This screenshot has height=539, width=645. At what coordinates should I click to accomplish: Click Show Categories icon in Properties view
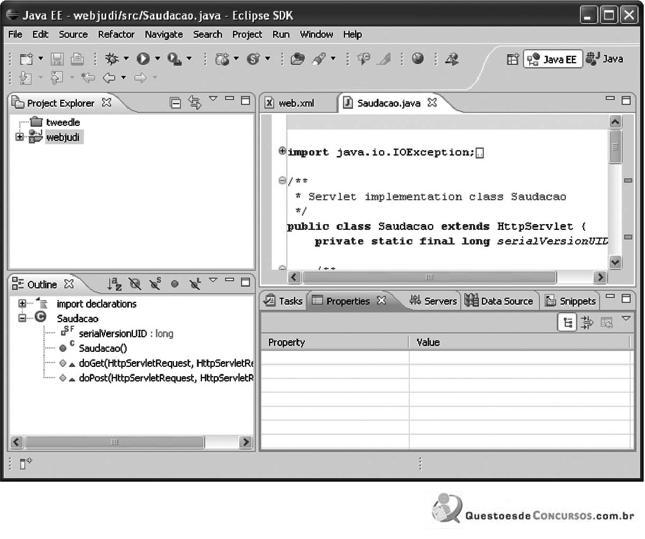point(567,323)
